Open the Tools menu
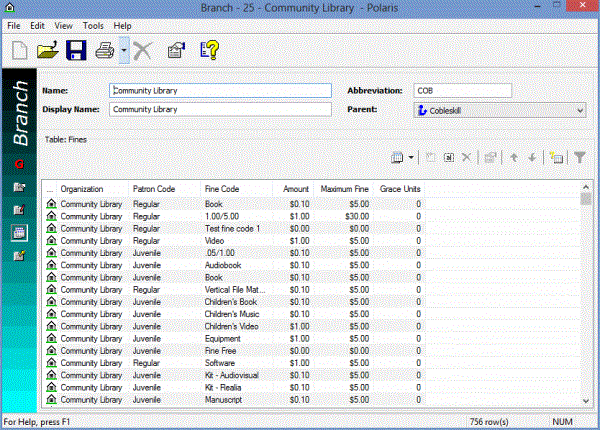 pos(93,26)
